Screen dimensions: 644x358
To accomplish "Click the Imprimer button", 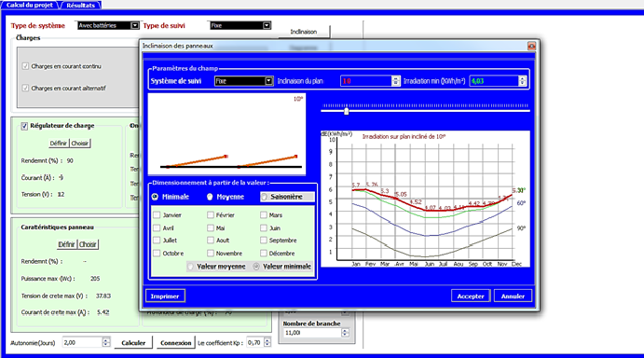I will click(165, 296).
